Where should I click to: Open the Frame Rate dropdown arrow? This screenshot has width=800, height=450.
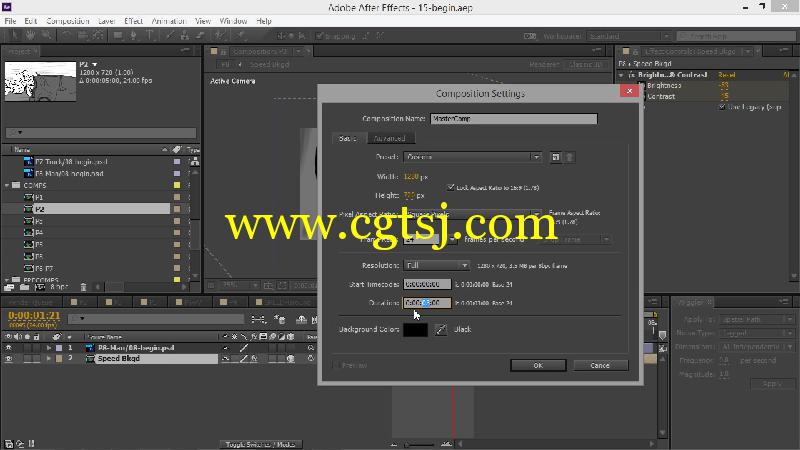click(x=452, y=239)
